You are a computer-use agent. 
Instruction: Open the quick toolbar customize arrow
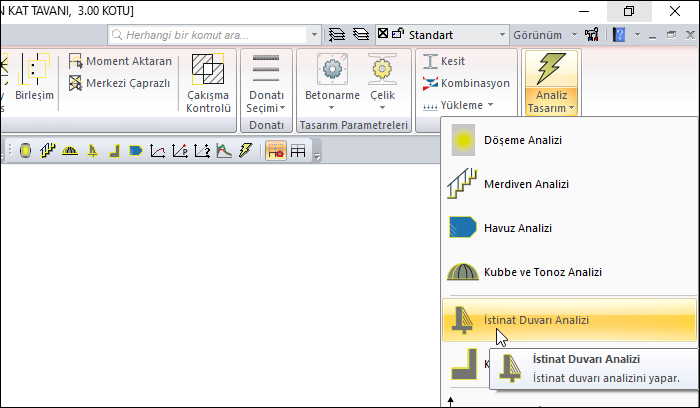tap(317, 156)
